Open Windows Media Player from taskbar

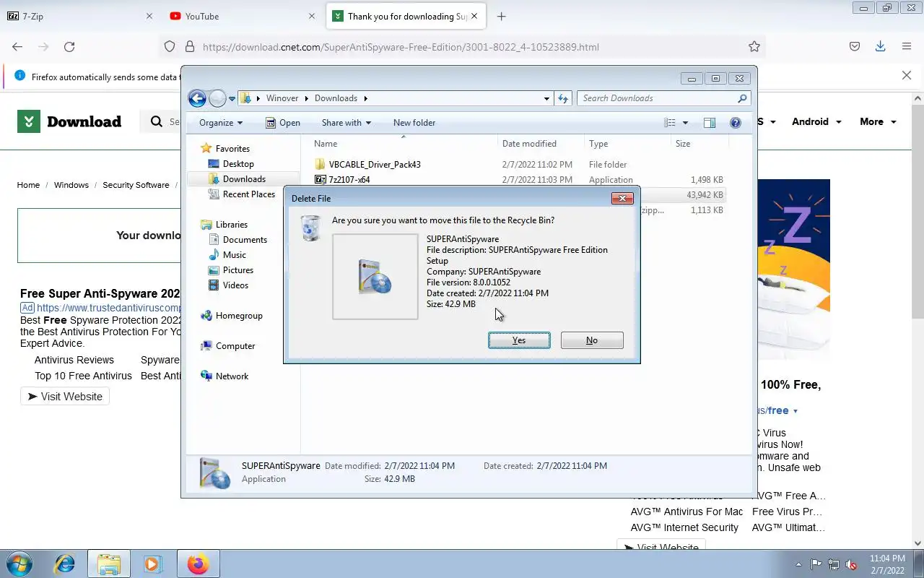pyautogui.click(x=152, y=564)
